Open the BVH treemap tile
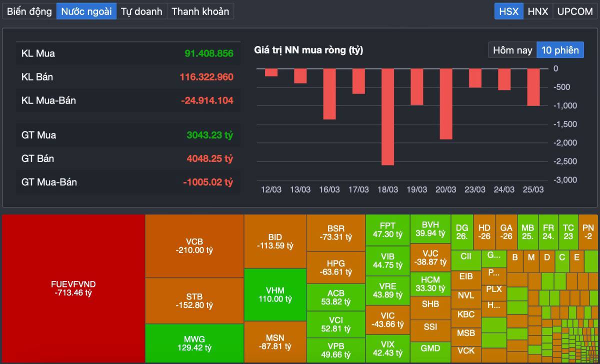The height and width of the screenshot is (364, 600). tap(430, 229)
